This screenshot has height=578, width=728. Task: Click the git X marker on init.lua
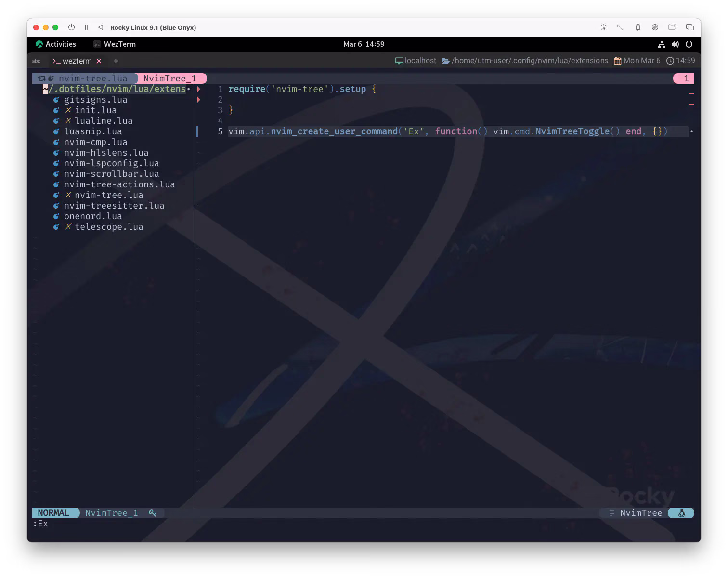coord(68,110)
